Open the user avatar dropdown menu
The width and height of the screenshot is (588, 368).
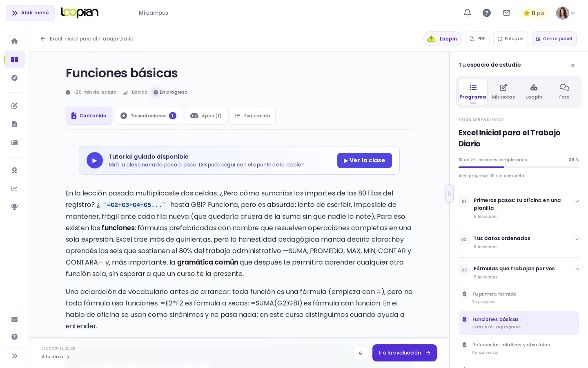pyautogui.click(x=566, y=13)
